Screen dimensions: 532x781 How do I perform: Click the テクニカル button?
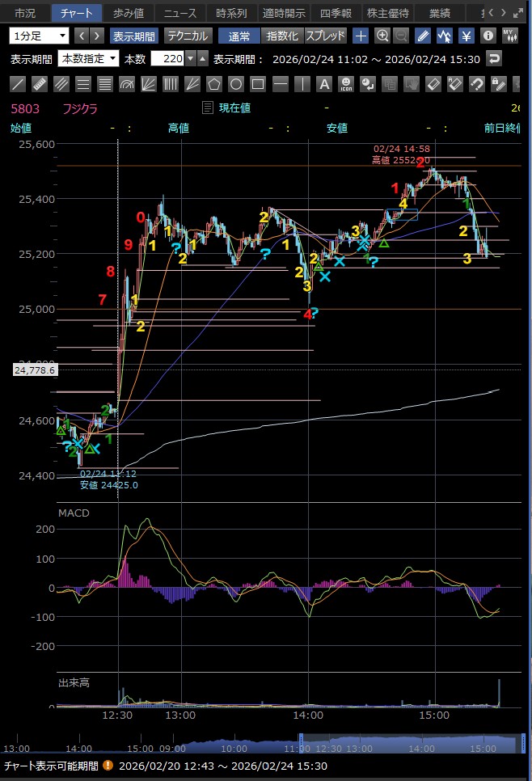tap(188, 36)
